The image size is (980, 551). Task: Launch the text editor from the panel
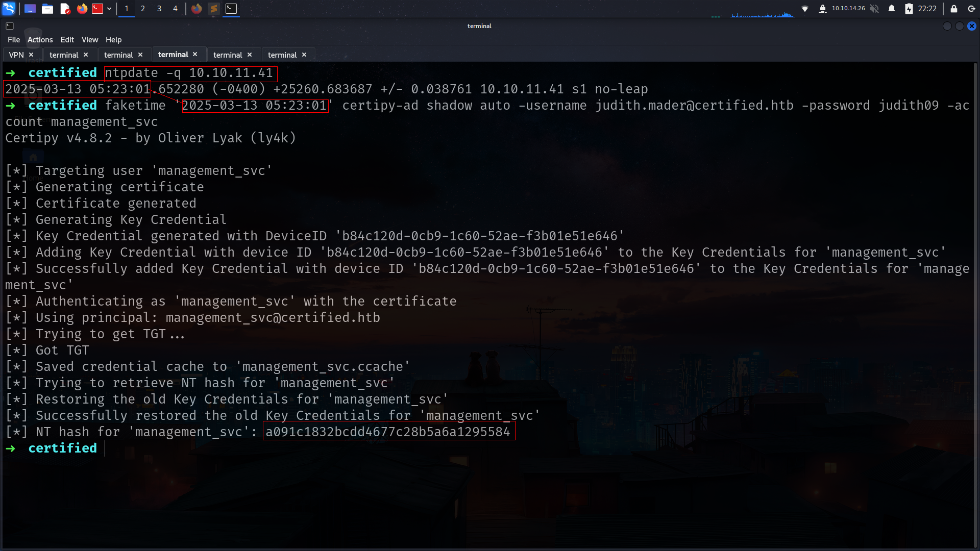coord(65,9)
